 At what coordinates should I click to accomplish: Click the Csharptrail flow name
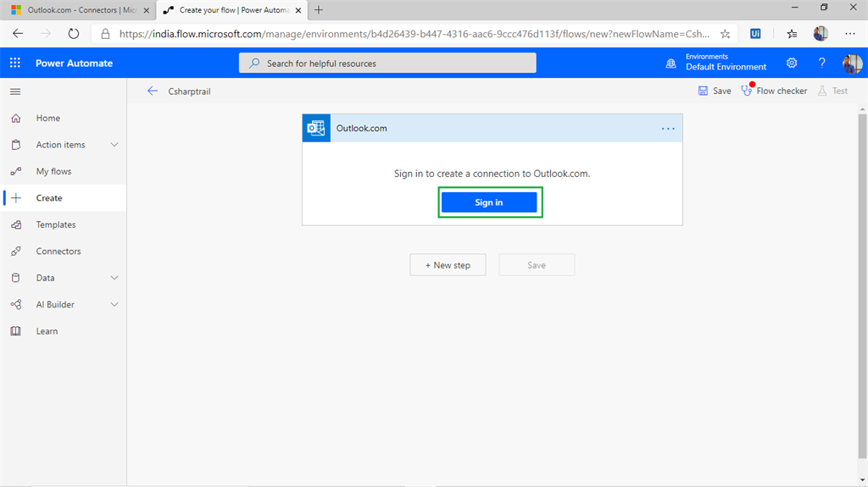pyautogui.click(x=189, y=91)
